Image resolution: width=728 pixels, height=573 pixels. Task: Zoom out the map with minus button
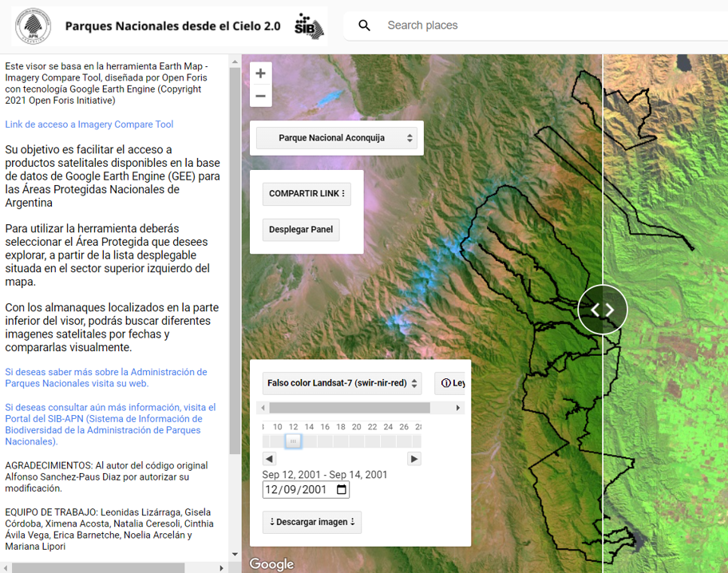point(260,97)
